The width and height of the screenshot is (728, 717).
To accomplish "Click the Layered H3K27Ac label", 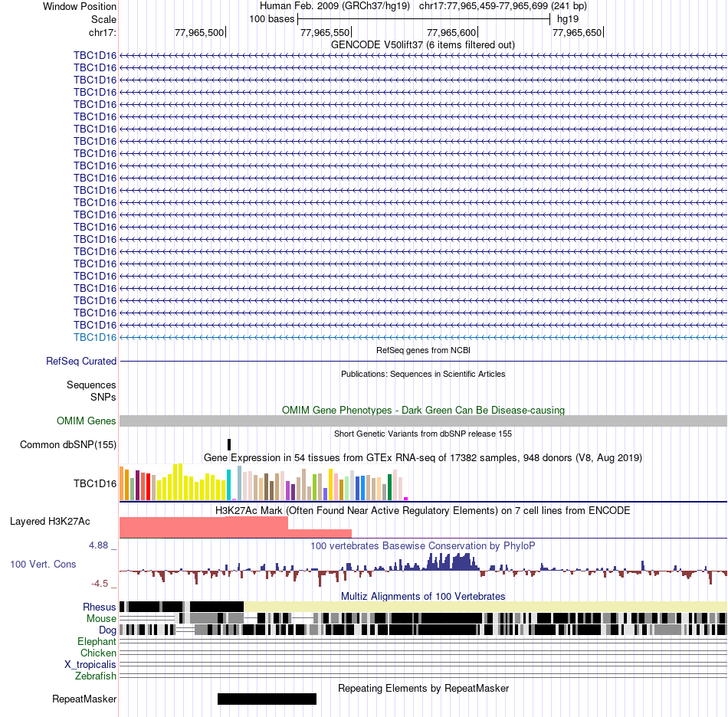I will pos(50,521).
